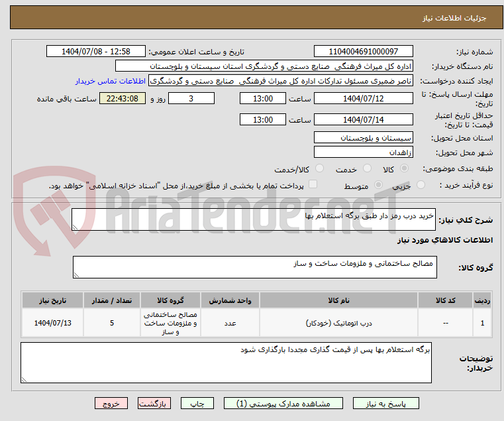This screenshot has height=421, width=504.
Task: Open مشاهده مدارک پیوستی (1) button
Action: pos(283,403)
